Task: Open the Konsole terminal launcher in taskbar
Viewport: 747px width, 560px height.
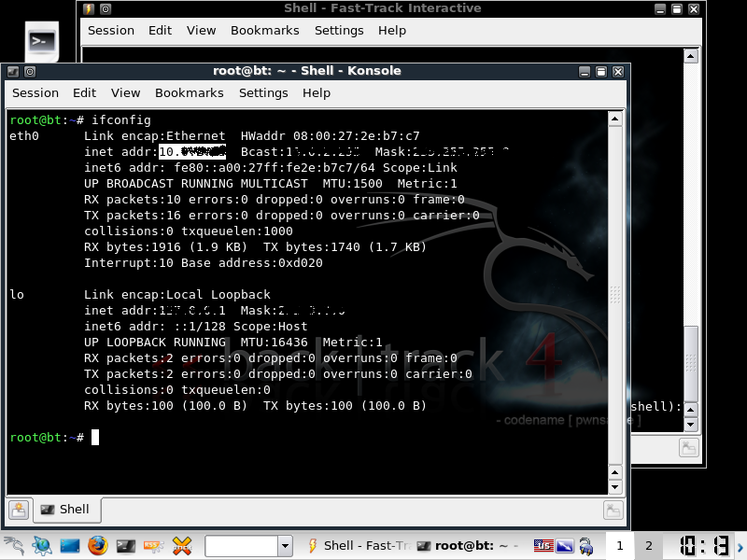Action: (126, 546)
